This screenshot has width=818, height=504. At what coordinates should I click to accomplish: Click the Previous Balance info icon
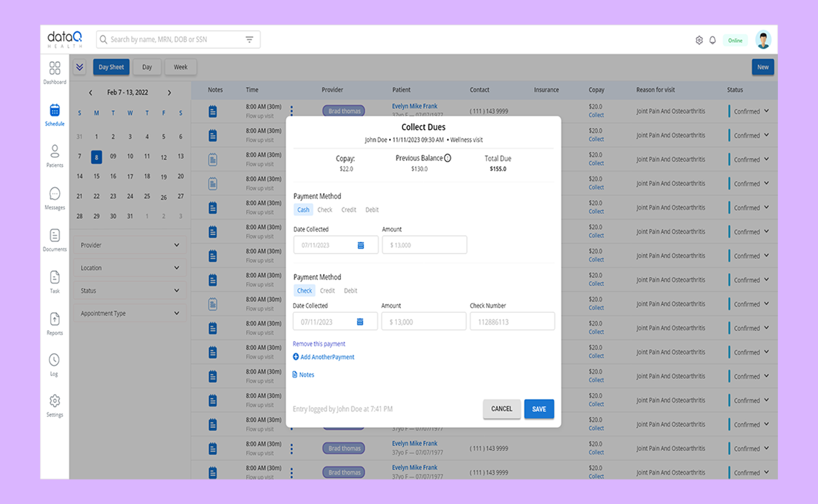click(448, 158)
